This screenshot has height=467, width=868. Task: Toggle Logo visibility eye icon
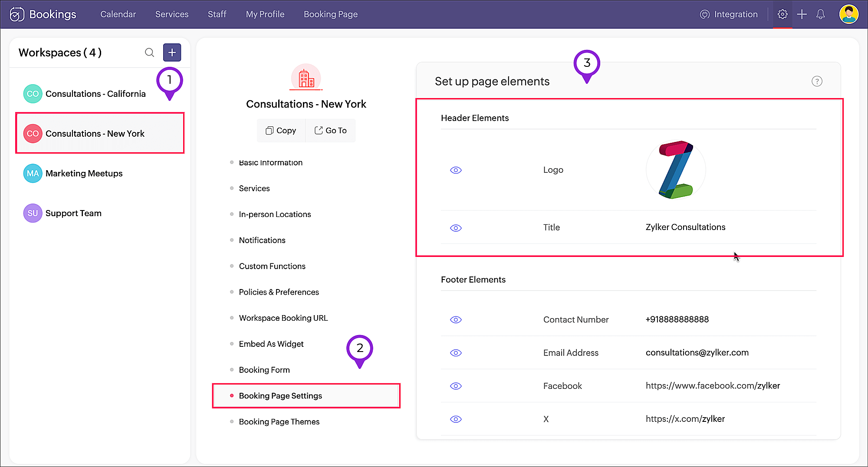point(456,170)
